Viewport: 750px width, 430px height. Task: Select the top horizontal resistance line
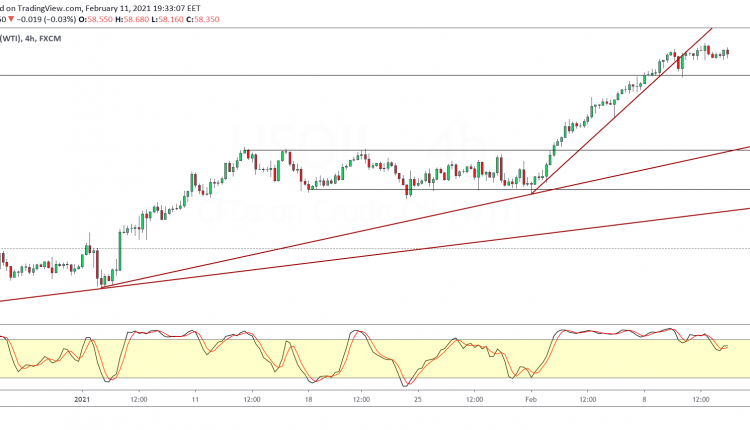300,75
